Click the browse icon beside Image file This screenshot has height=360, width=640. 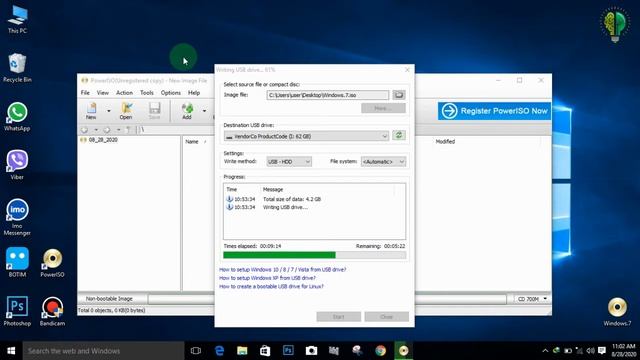pos(399,95)
